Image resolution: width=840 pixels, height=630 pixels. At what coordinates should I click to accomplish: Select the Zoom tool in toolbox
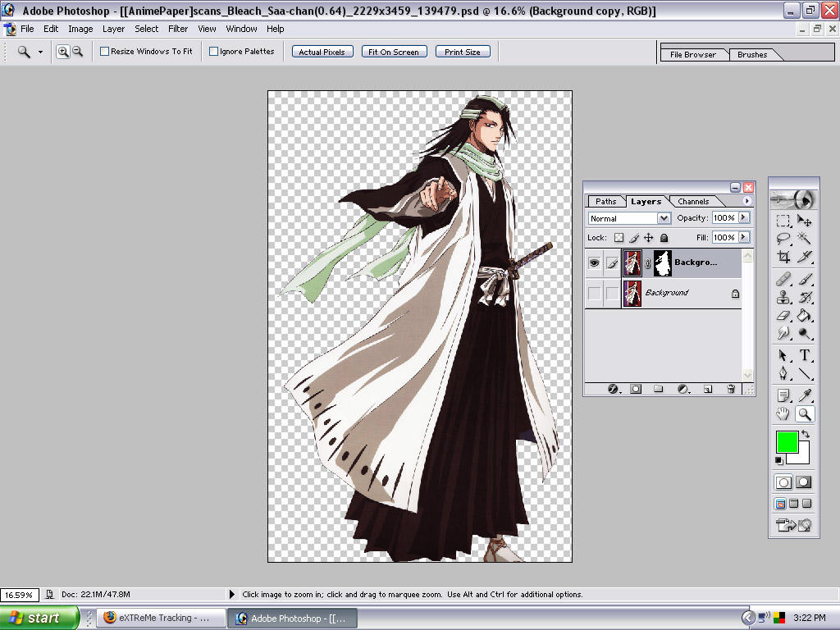click(804, 414)
